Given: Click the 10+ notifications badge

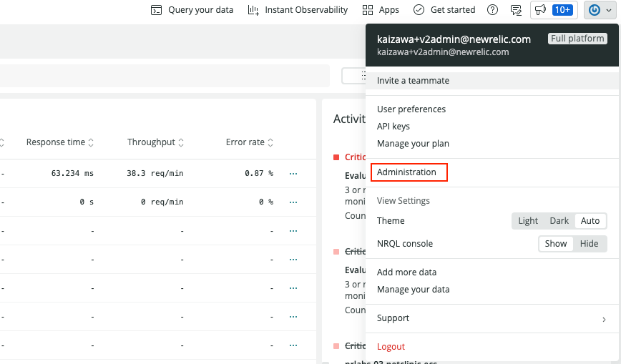Looking at the screenshot, I should point(562,10).
